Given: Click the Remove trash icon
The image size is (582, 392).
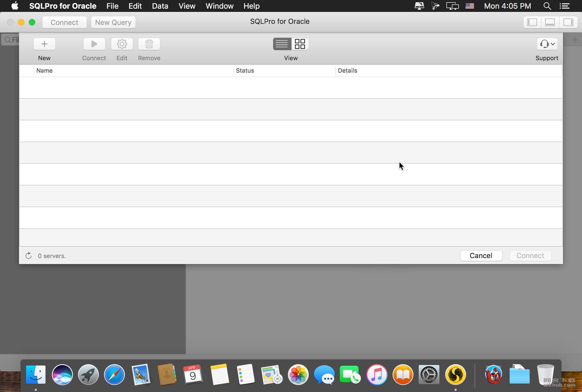Looking at the screenshot, I should 149,44.
